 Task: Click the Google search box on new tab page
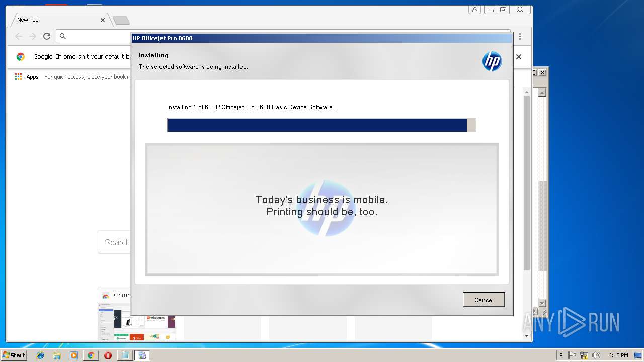tap(114, 242)
